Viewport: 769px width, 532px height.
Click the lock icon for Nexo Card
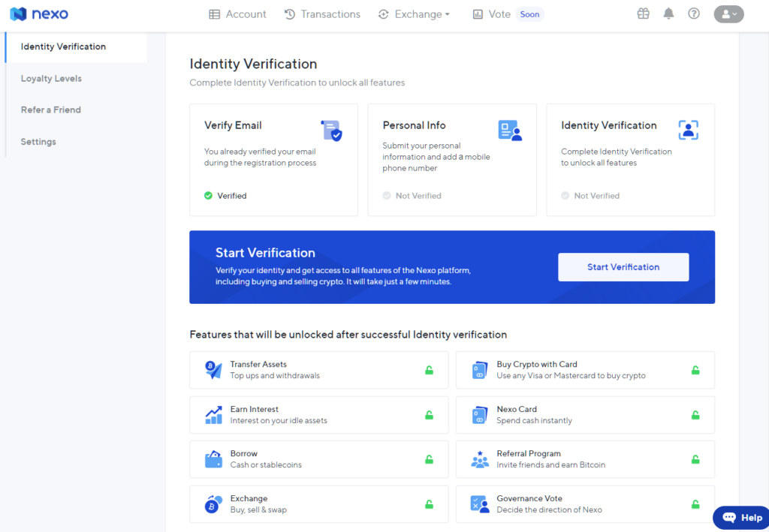point(695,415)
